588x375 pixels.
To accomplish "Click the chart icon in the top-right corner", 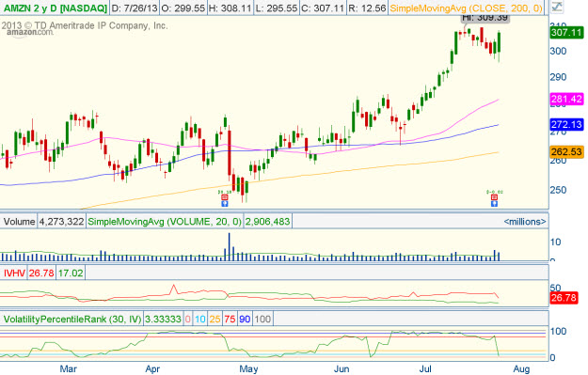I will coord(557,7).
